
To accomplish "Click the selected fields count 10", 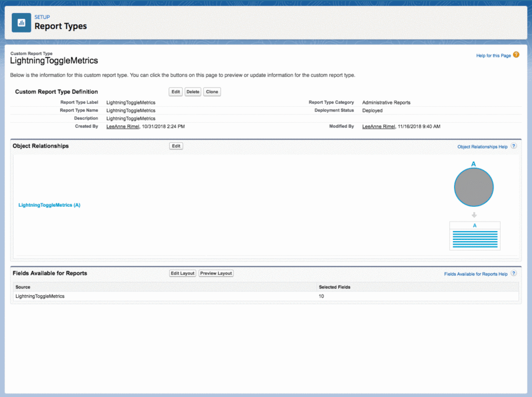I will 322,297.
